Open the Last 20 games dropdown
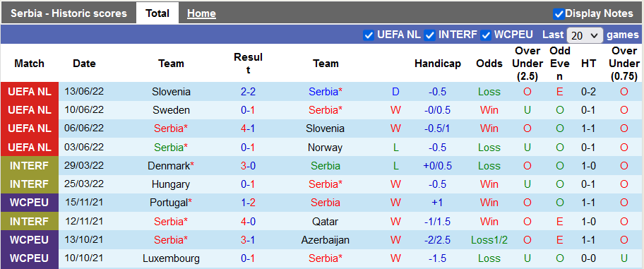Screen dimensions: 644x269 click(585, 36)
